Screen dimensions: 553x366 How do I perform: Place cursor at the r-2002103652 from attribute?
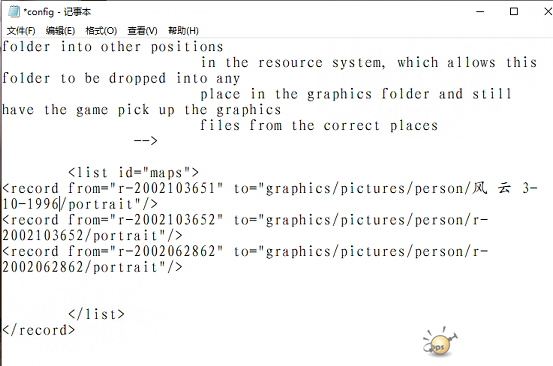pyautogui.click(x=166, y=220)
